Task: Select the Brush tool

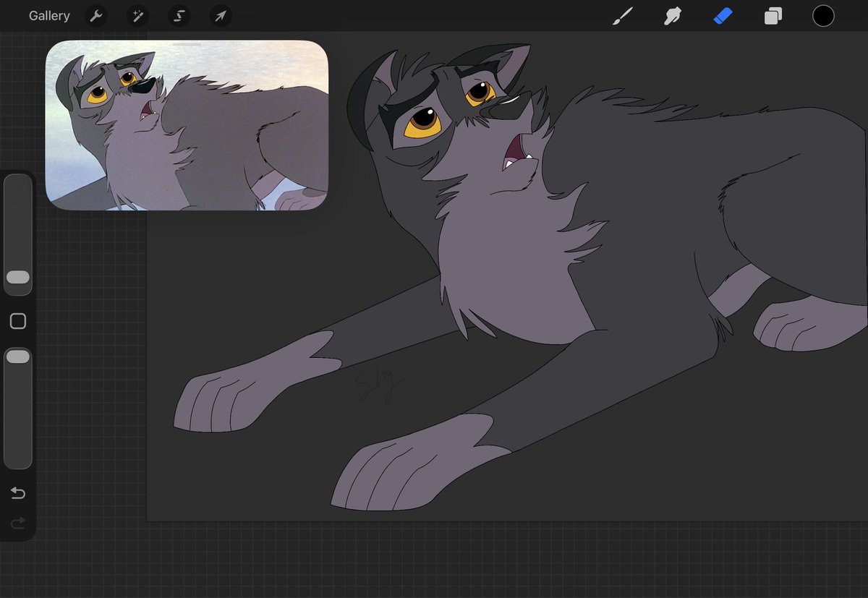Action: coord(622,16)
